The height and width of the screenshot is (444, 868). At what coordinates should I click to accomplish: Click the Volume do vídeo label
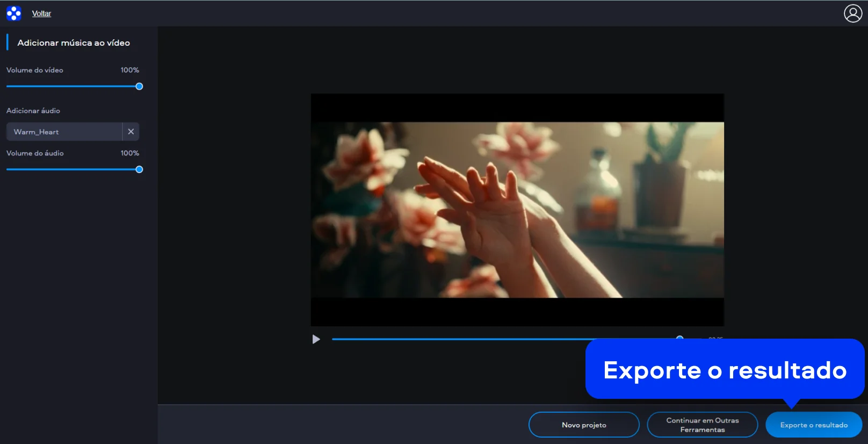[35, 70]
